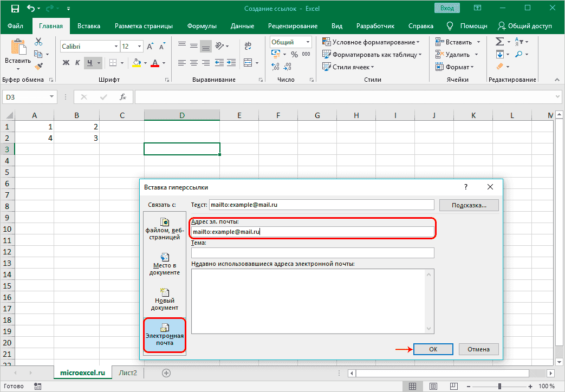
Task: Open the 'Вставка' ribbon tab
Action: pyautogui.click(x=88, y=26)
